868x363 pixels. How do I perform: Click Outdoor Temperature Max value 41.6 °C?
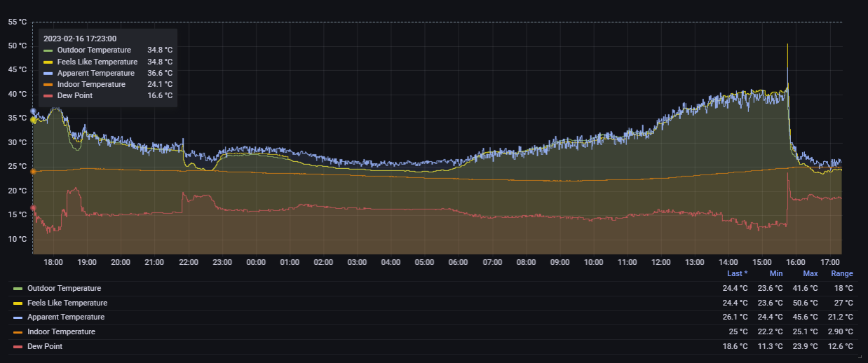tap(806, 288)
